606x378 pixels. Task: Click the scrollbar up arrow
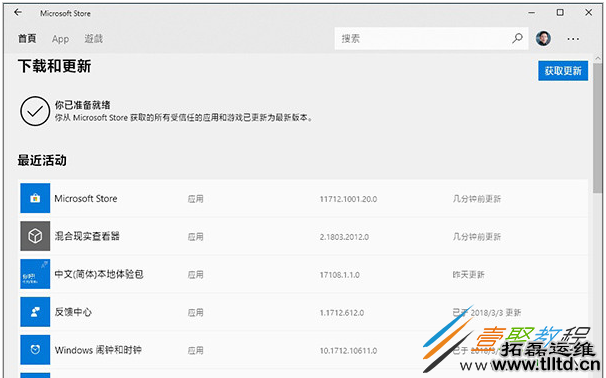[597, 58]
